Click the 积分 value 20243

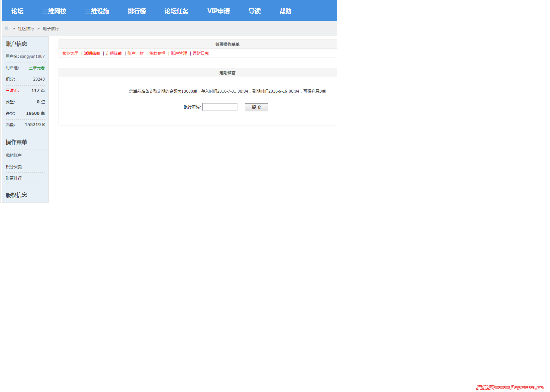point(39,79)
